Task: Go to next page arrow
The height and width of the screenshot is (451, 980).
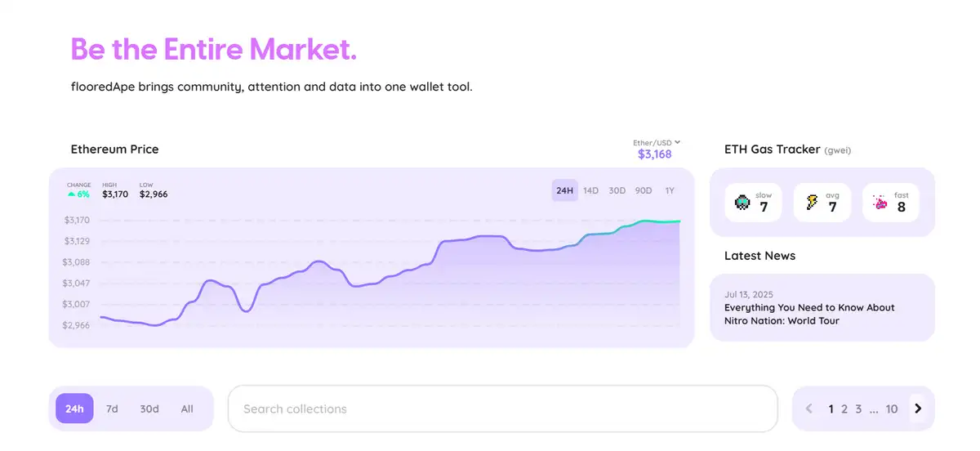Action: [918, 409]
